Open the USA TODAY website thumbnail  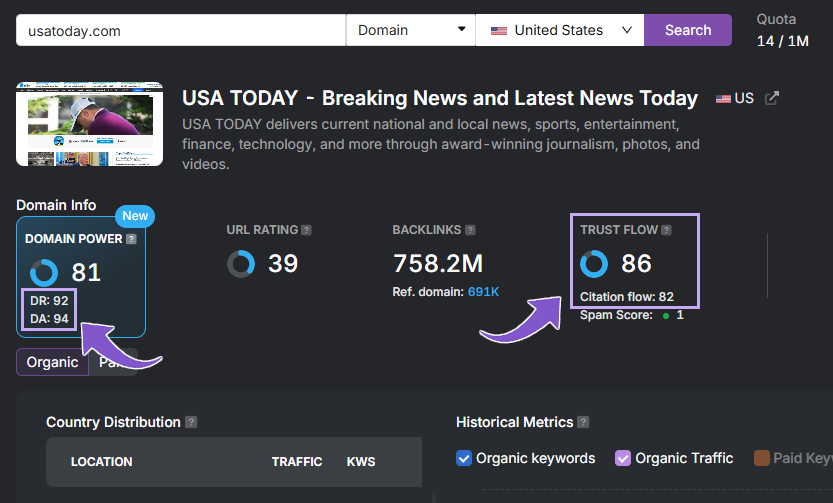[x=89, y=124]
